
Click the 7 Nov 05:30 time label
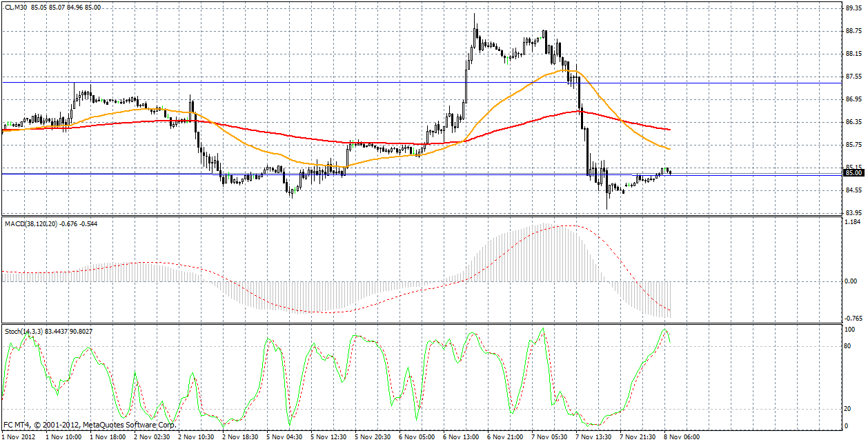click(x=550, y=436)
